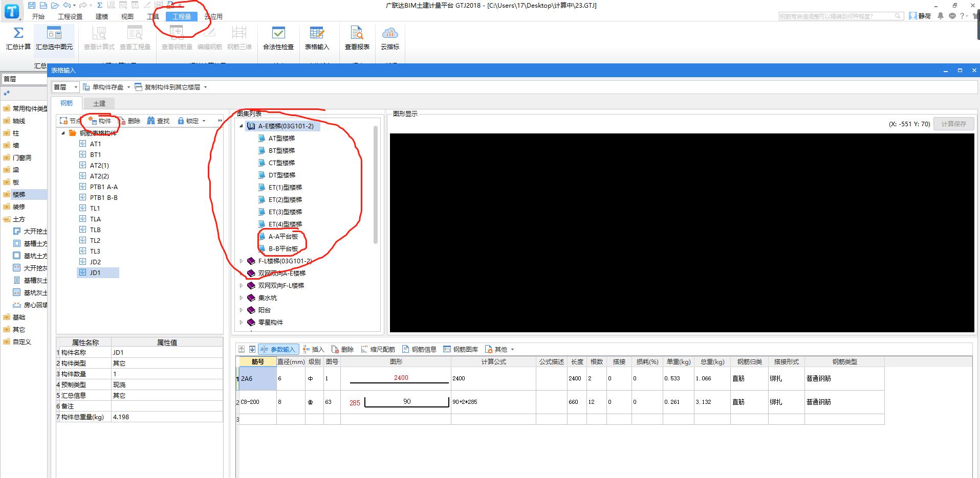
Task: Add new 节点 node
Action: (70, 121)
